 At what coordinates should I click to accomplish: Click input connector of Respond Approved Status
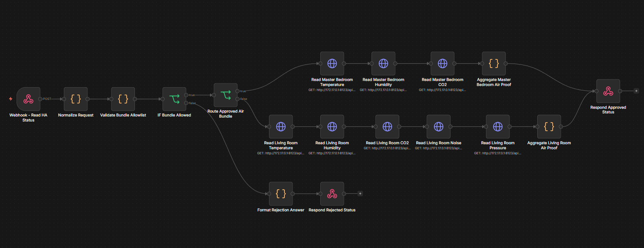click(596, 91)
